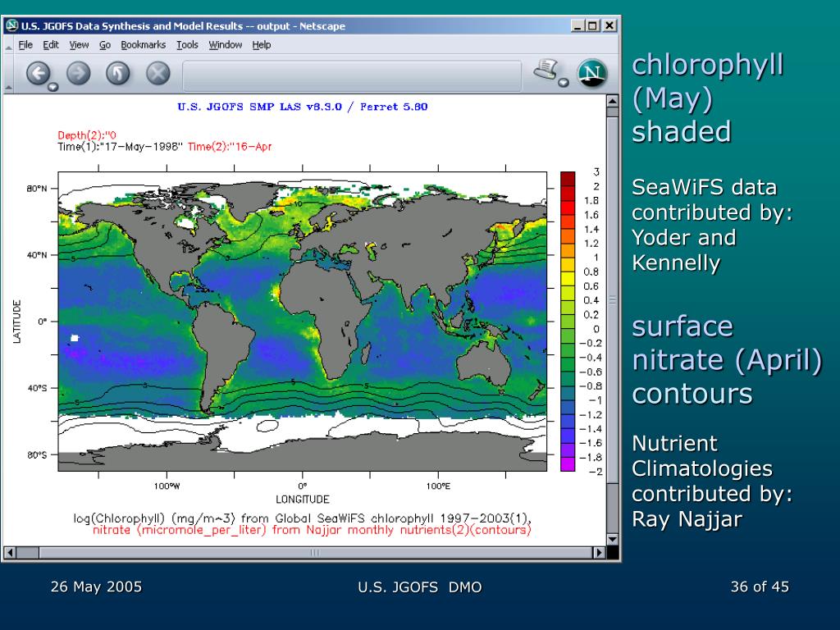Click the '100°E' longitude tick label
Viewport: 840px width, 630px height.
click(438, 486)
